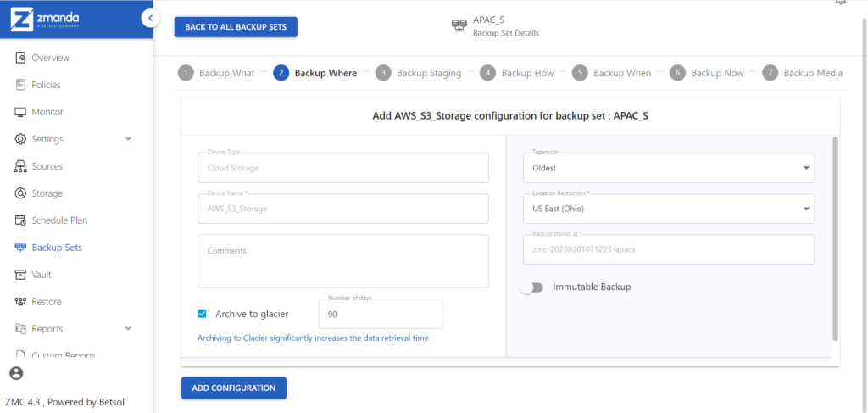Click the Backup stored at field
The image size is (868, 413).
tap(669, 249)
